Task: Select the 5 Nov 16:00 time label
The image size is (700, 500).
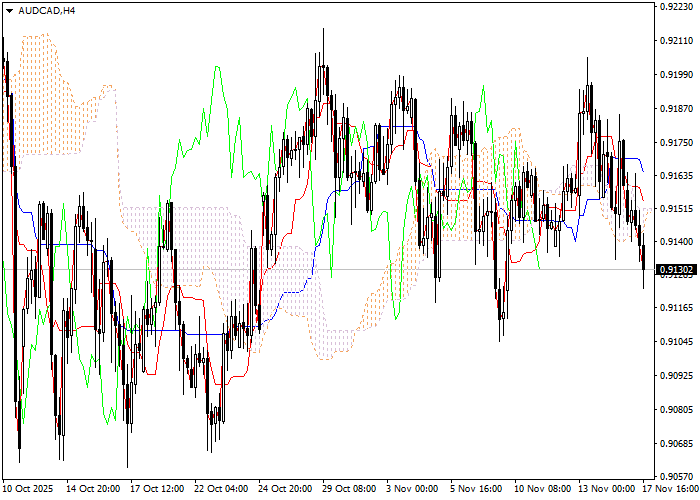Action: pos(476,489)
